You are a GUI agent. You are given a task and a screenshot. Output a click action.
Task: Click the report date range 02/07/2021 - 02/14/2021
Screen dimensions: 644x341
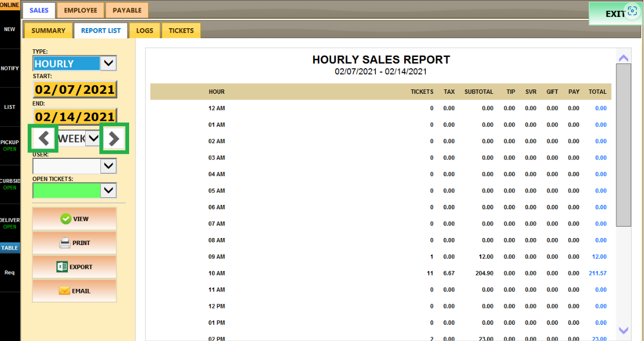tap(381, 72)
